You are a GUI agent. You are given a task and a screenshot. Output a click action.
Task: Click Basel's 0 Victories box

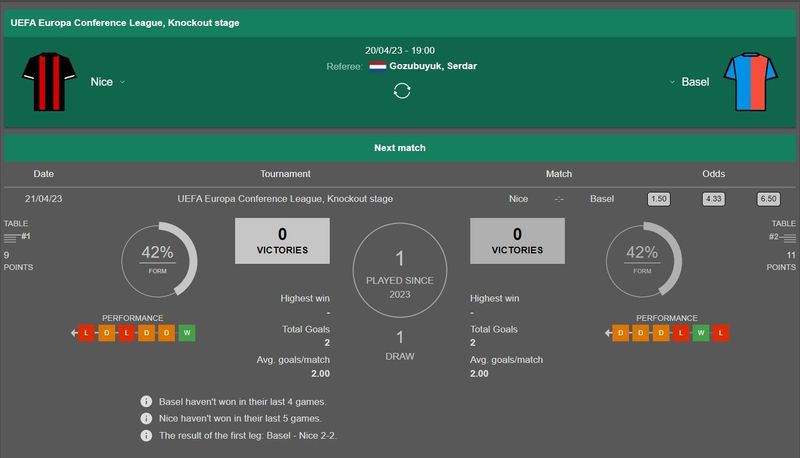pyautogui.click(x=517, y=241)
